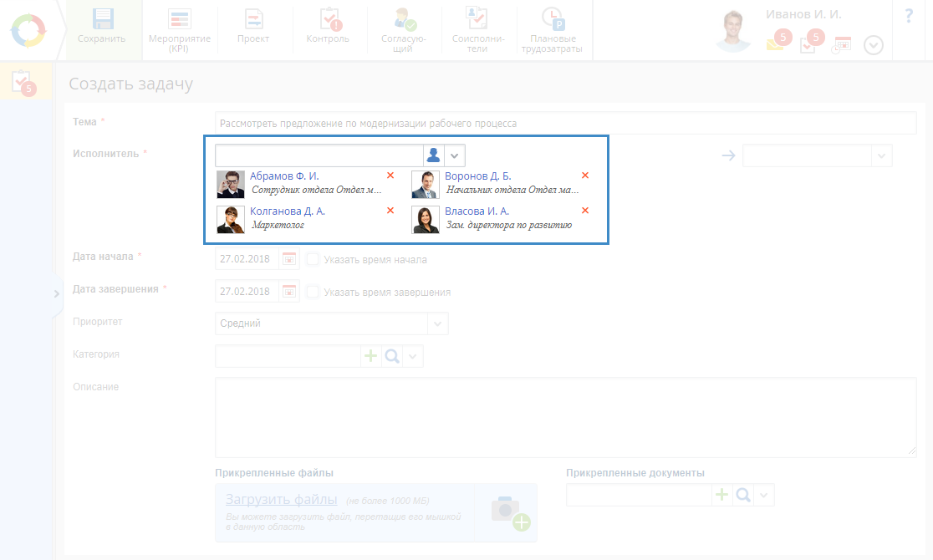
Task: Click Иванов И. И. avatar photo
Action: [x=733, y=30]
